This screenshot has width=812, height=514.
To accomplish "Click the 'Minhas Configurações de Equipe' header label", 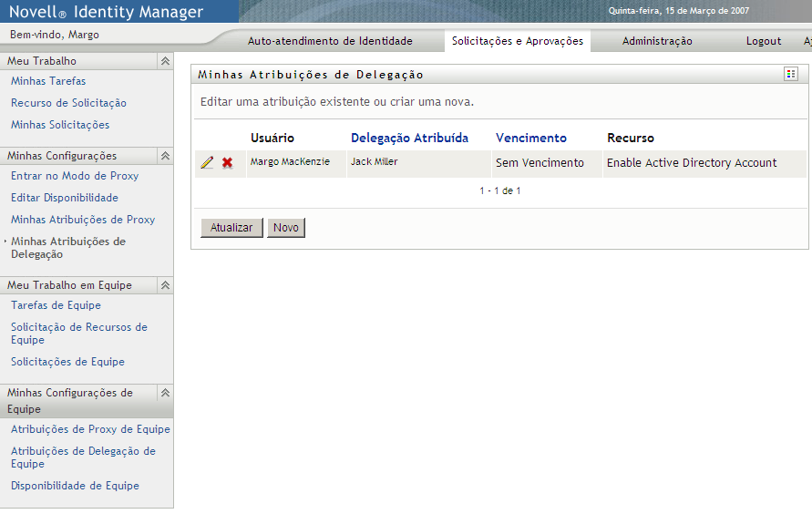I will click(x=70, y=401).
